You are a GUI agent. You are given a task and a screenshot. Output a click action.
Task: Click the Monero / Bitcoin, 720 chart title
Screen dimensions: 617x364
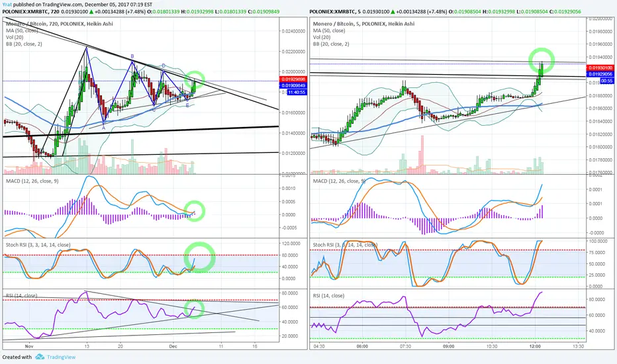click(x=59, y=24)
